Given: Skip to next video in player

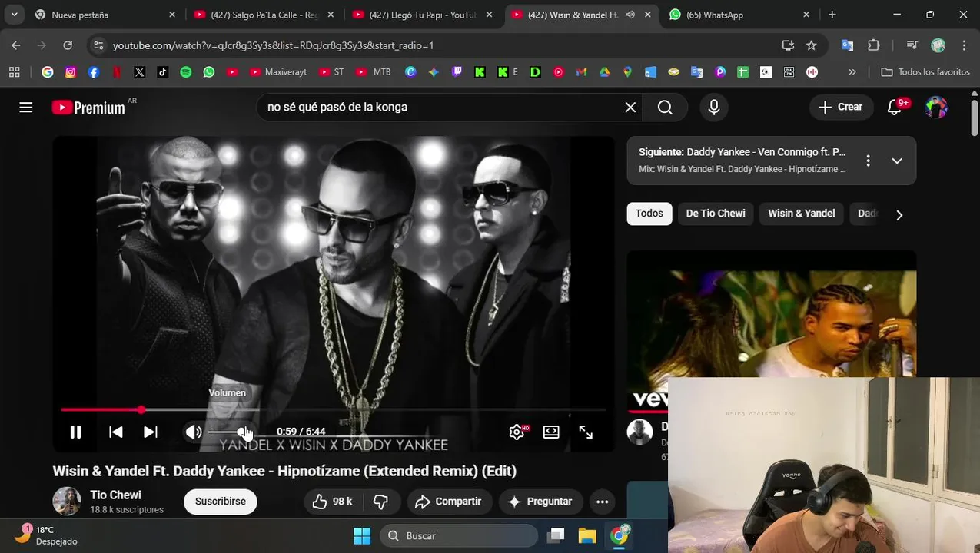Looking at the screenshot, I should 151,432.
